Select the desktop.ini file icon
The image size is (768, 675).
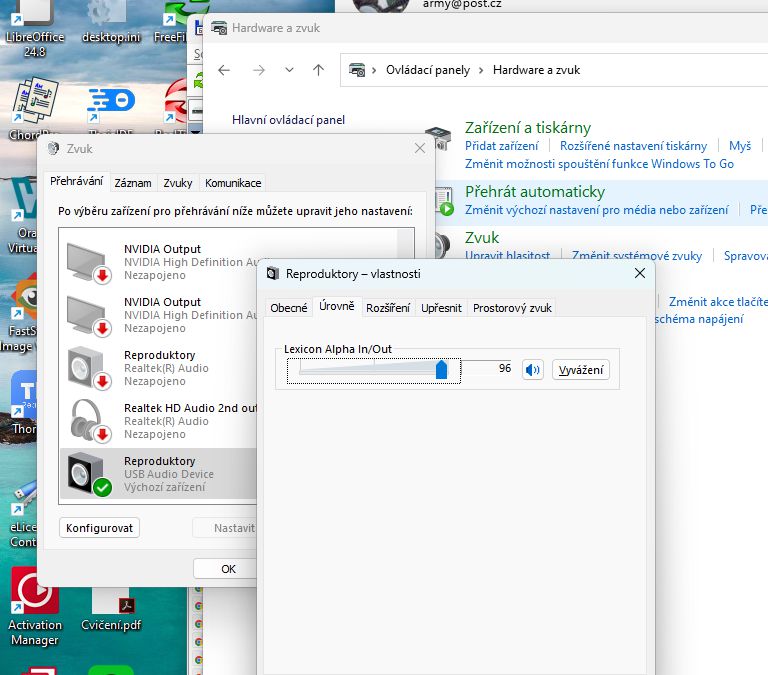(x=111, y=22)
